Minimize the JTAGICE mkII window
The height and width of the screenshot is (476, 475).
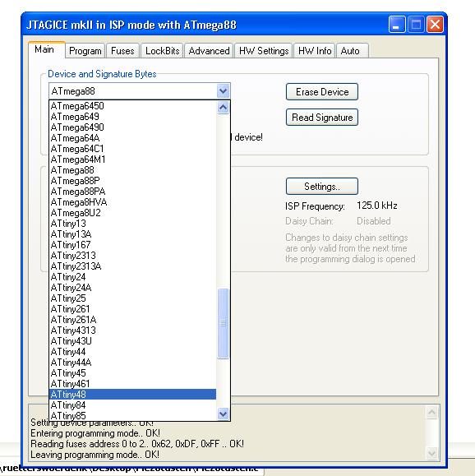397,25
